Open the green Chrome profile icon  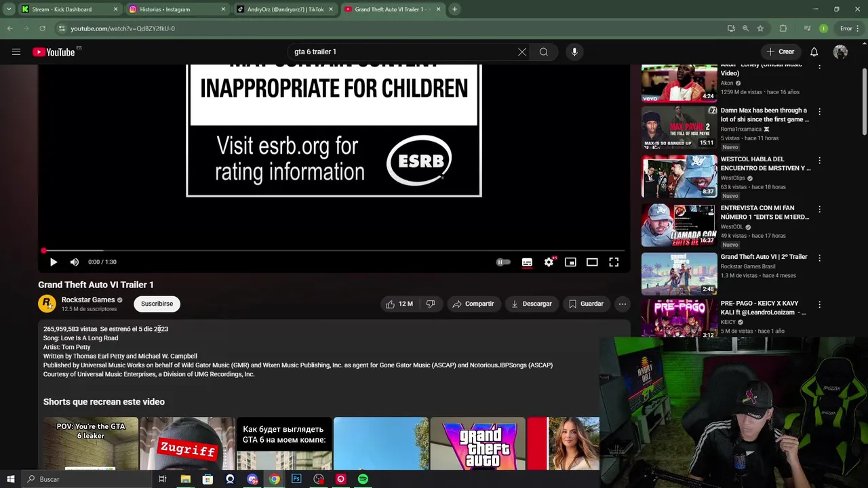coord(823,28)
